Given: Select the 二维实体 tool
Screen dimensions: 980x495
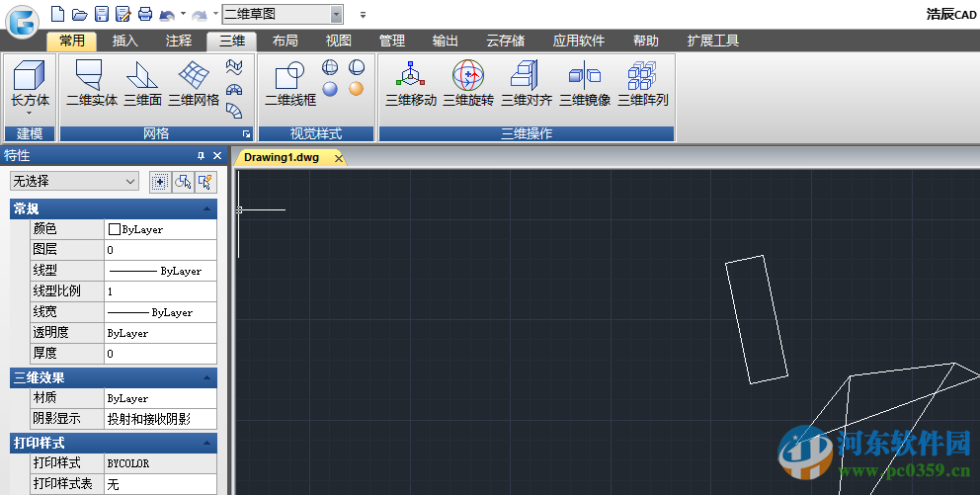Looking at the screenshot, I should click(x=91, y=83).
